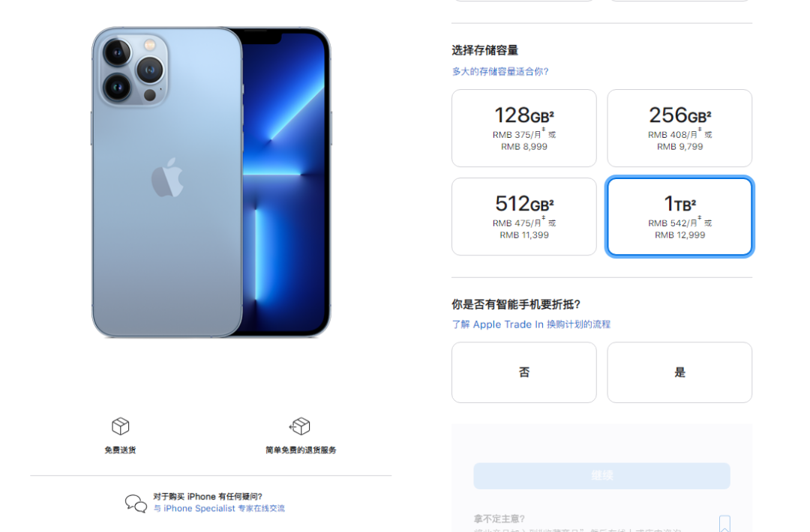Click the Apple logo on phone image
This screenshot has width=810, height=532.
(167, 178)
